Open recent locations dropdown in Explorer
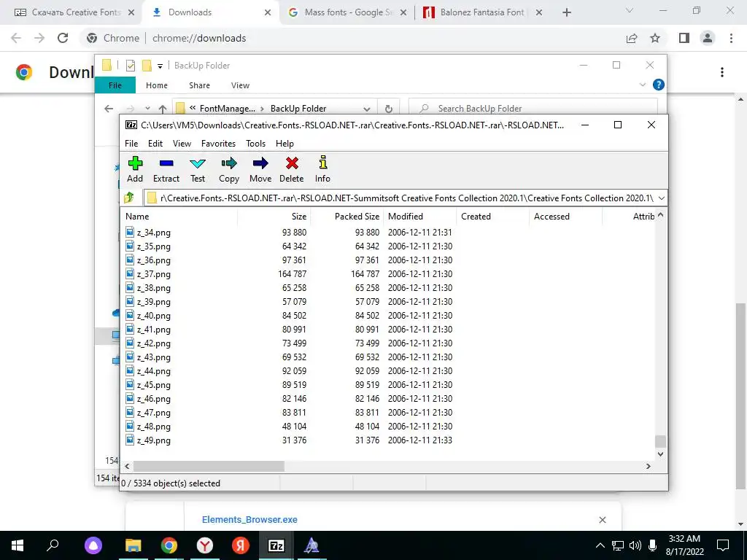Viewport: 747px width, 560px height. click(x=147, y=109)
